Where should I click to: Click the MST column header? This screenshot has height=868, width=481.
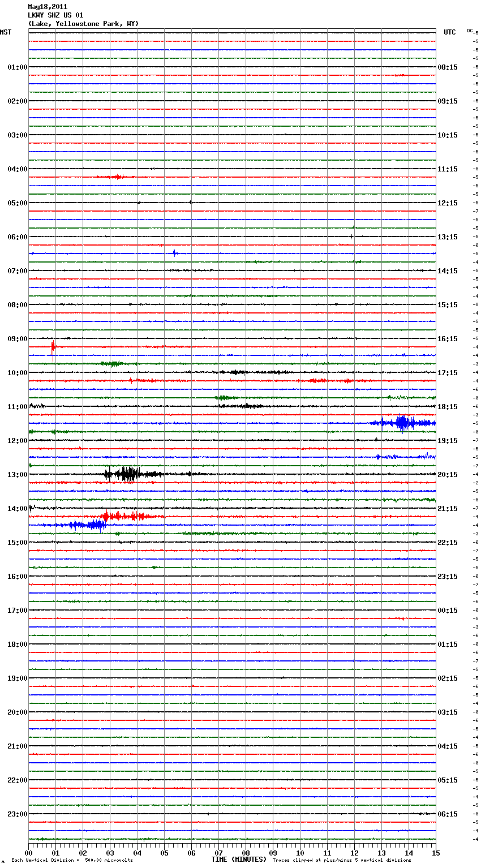(5, 32)
